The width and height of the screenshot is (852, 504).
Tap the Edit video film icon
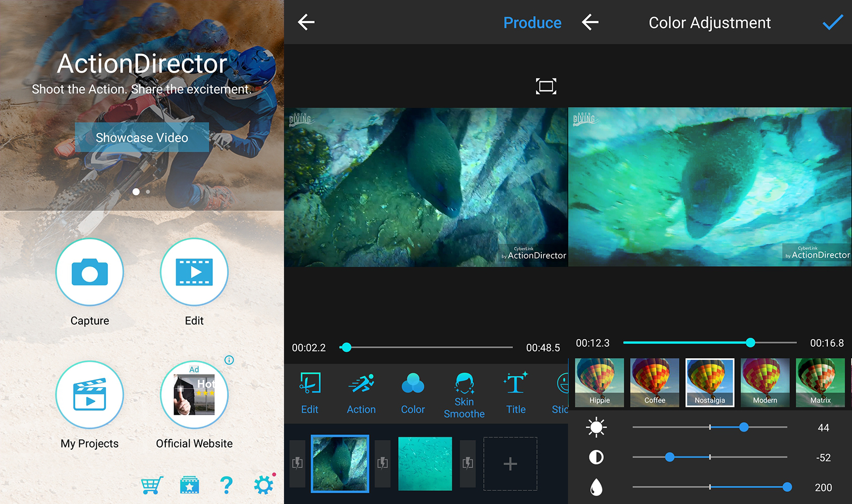point(194,272)
